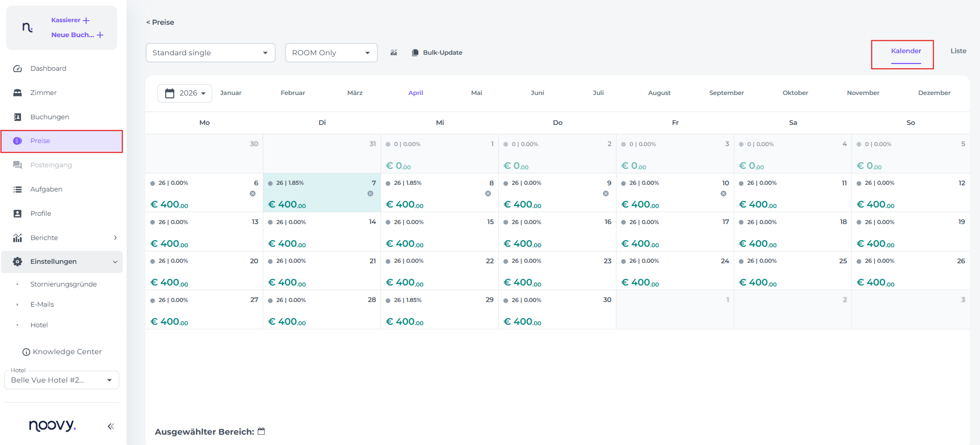Collapse sidebar with double chevron icon

(110, 426)
